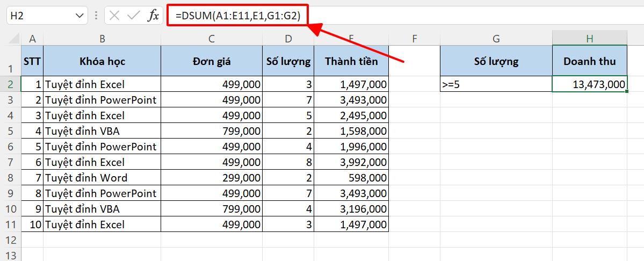This screenshot has height=261, width=644.
Task: Select column D header
Action: point(288,39)
